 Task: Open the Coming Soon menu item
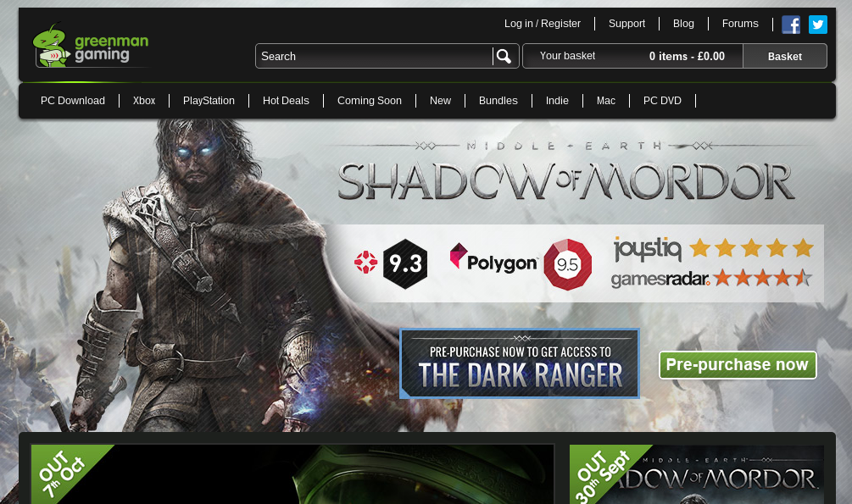(370, 101)
